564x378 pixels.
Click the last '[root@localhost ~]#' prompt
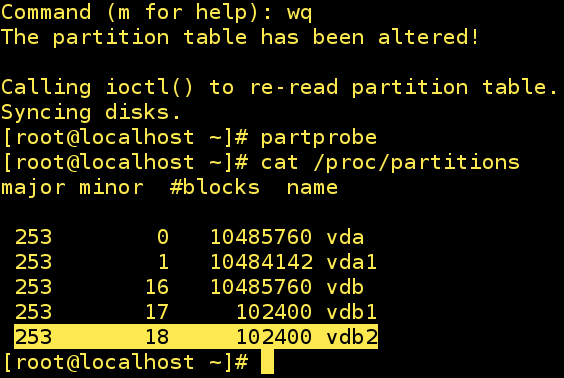coord(125,362)
